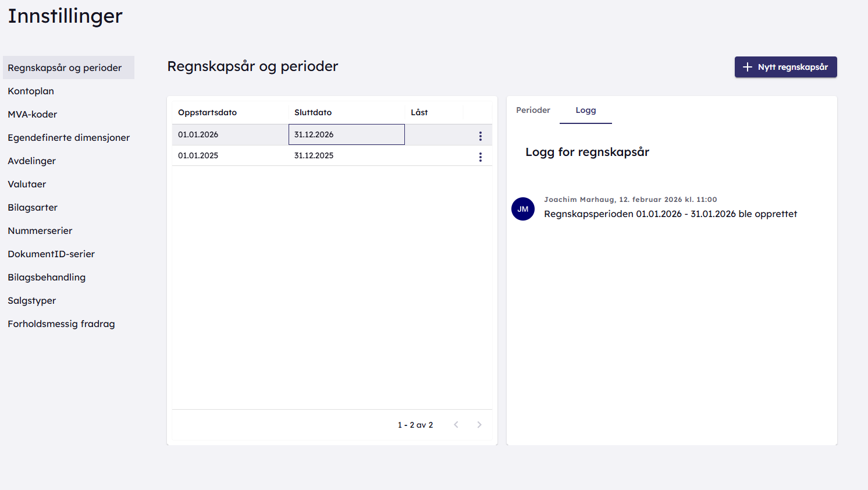Select Valutaer in the sidebar
868x490 pixels.
pos(27,184)
